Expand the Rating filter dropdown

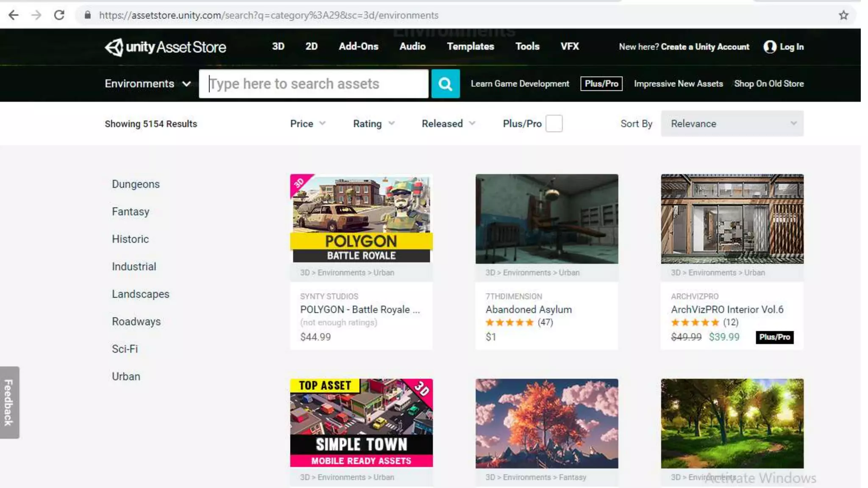pos(373,124)
